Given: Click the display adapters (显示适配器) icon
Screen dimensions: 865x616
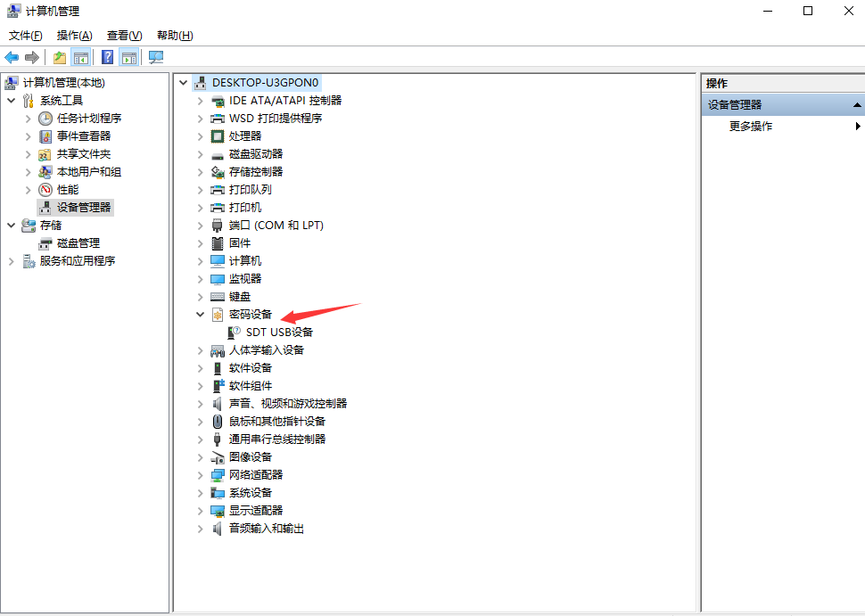Looking at the screenshot, I should pos(218,511).
